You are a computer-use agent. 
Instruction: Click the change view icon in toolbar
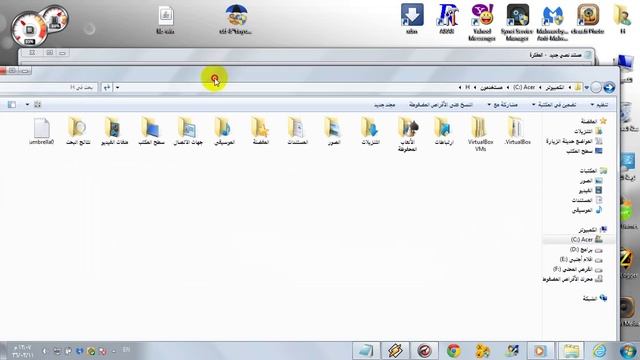click(x=37, y=104)
